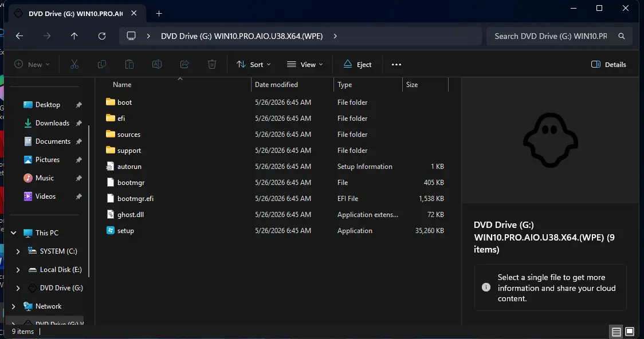644x339 pixels.
Task: Select the bootmgr file row
Action: 275,182
